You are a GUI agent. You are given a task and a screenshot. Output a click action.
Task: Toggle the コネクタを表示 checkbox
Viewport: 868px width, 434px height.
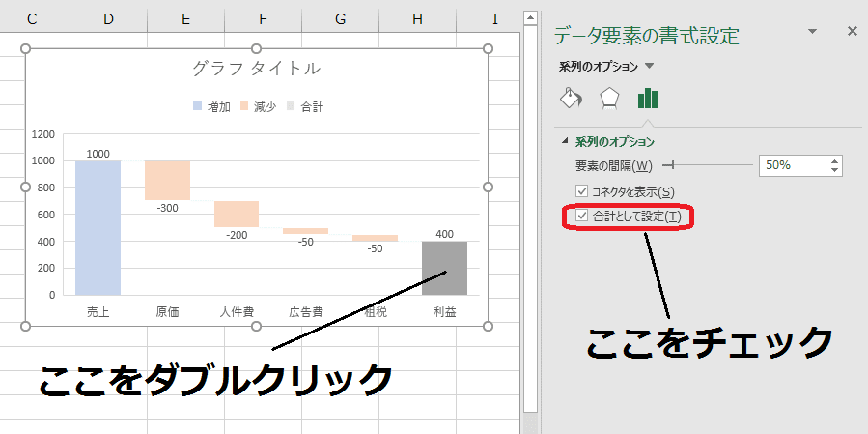[581, 191]
